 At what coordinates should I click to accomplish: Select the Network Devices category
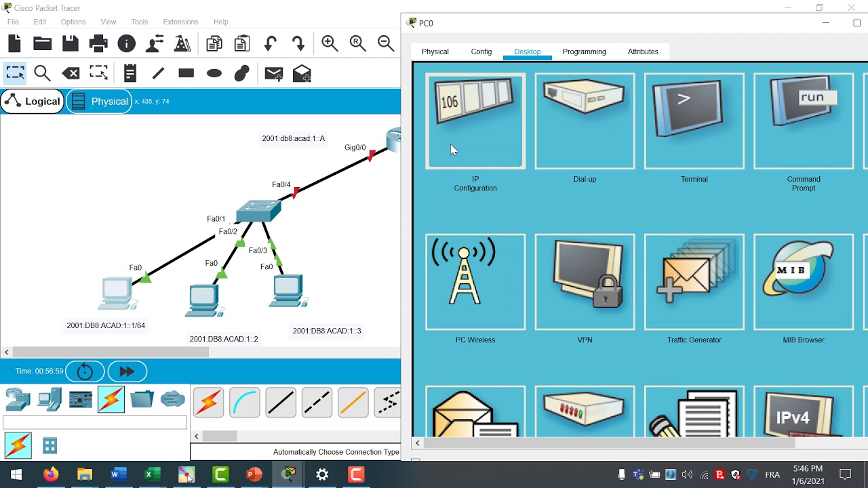[x=18, y=399]
